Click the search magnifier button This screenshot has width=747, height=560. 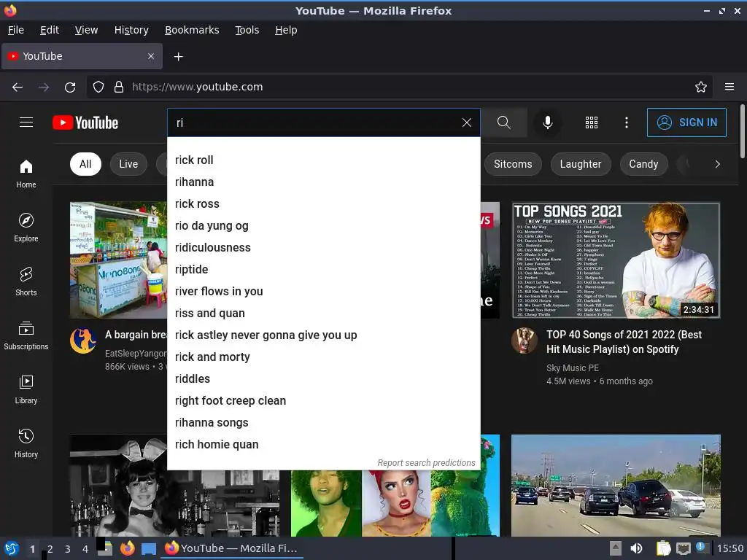[x=503, y=122]
